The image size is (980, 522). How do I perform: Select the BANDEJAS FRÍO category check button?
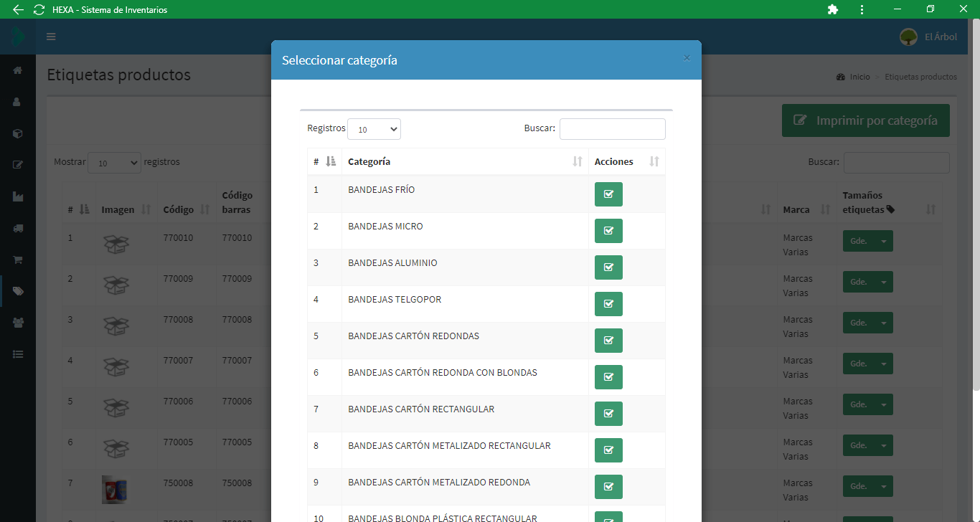(x=608, y=194)
